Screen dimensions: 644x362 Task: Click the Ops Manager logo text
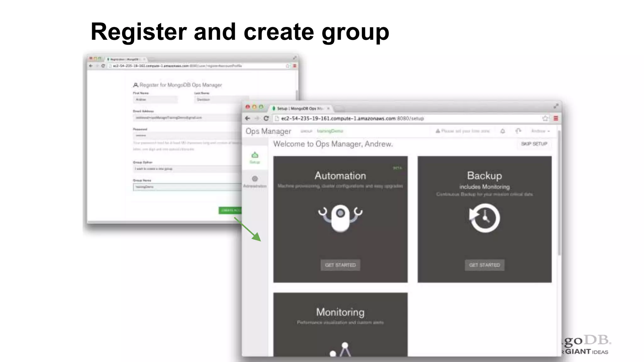click(x=268, y=131)
